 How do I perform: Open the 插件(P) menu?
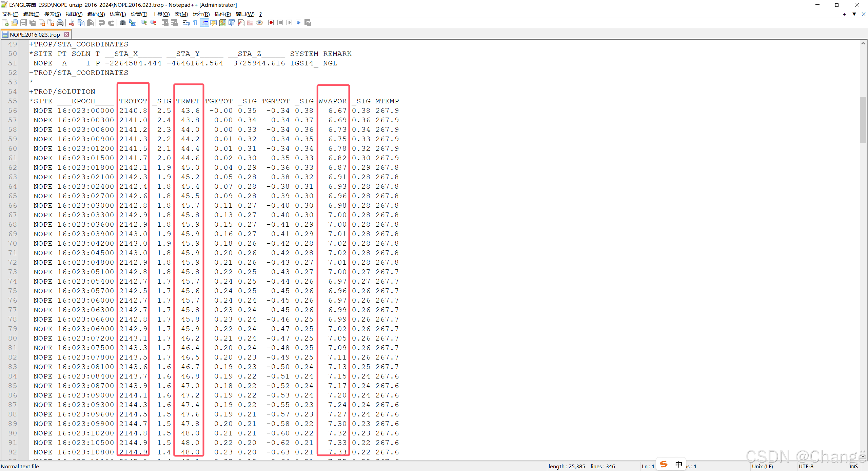tap(223, 14)
